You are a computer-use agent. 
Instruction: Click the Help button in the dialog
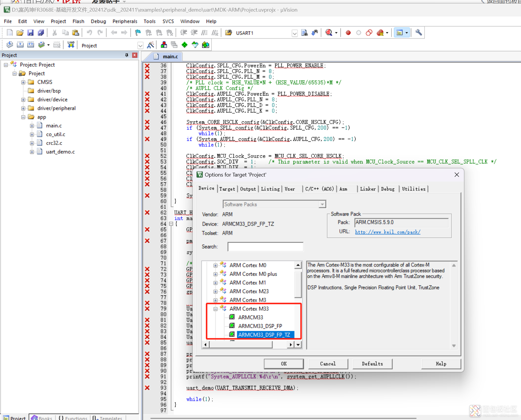click(x=441, y=364)
